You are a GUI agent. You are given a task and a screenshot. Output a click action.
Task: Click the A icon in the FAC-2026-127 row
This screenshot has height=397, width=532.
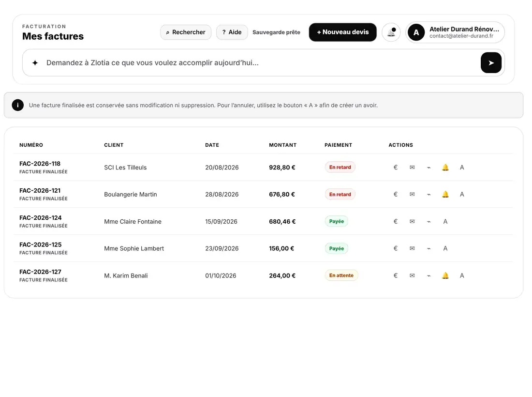(462, 275)
